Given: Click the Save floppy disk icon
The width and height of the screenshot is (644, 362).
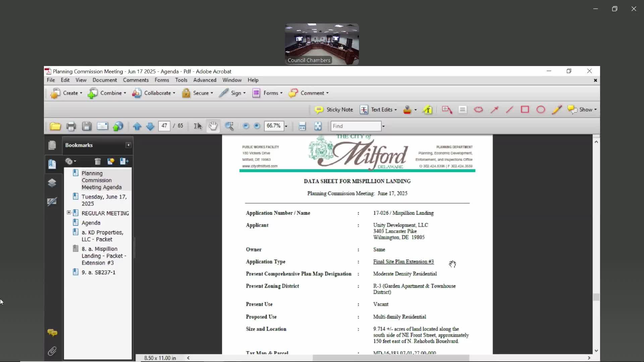Looking at the screenshot, I should pos(87,126).
